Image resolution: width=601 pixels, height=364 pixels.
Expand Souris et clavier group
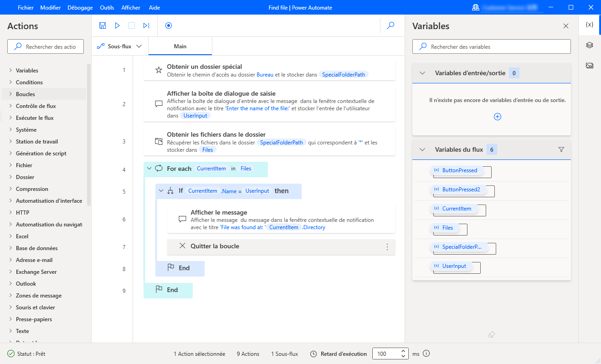click(10, 308)
